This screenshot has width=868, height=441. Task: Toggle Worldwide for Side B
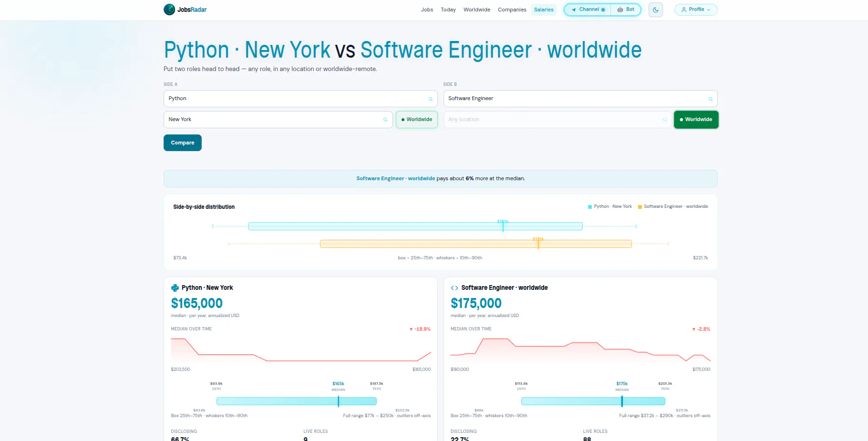click(696, 120)
